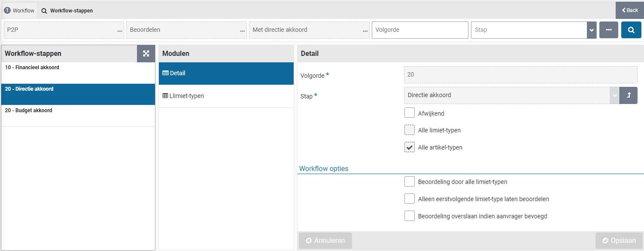Select 10 - Financieel akkoord step
Viewport: 644px width, 251px height.
tap(78, 73)
